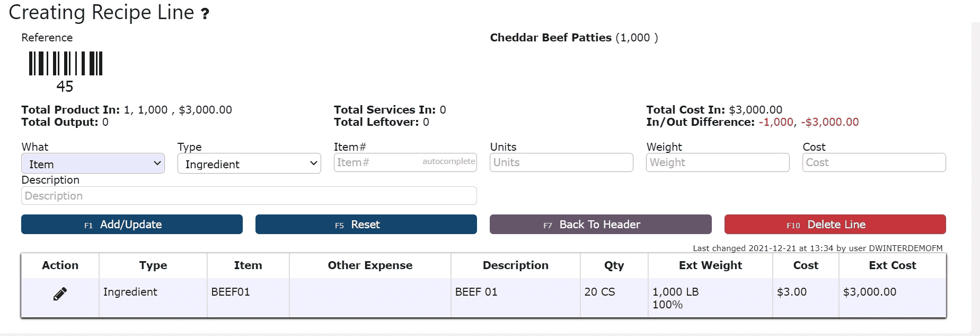
Task: Click the Reset button
Action: 366,225
